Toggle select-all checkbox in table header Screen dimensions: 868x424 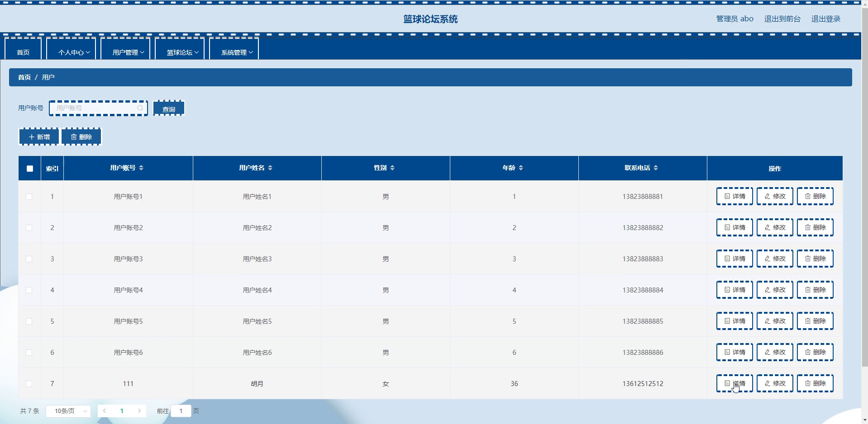[30, 169]
